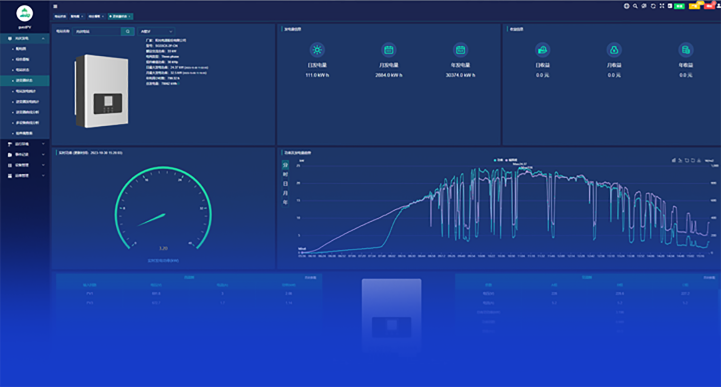Click the real-time power gauge dial
The image size is (721, 387).
tap(163, 209)
